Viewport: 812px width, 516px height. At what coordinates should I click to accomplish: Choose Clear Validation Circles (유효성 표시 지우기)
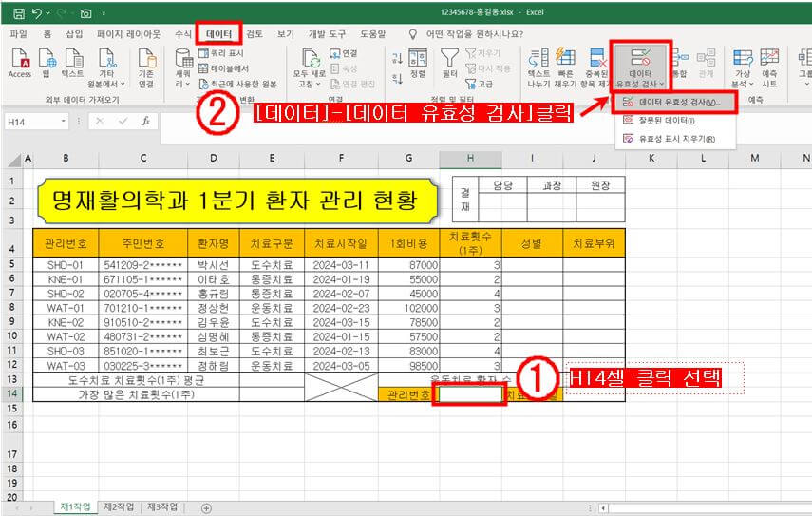pyautogui.click(x=674, y=139)
